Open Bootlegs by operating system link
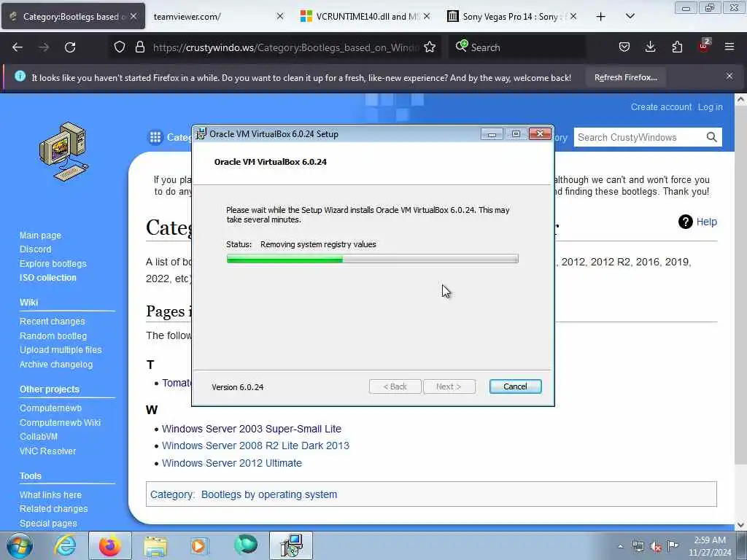The width and height of the screenshot is (747, 560). click(269, 494)
